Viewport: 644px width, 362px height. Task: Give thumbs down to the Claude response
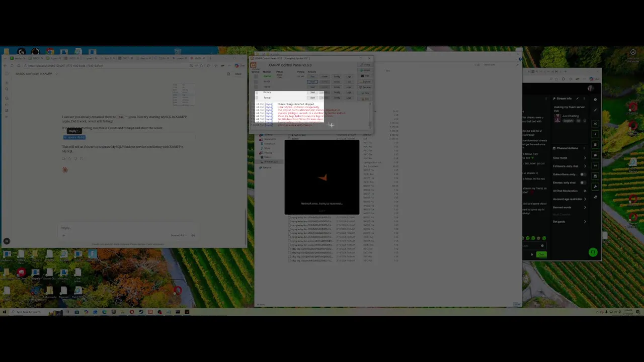75,158
